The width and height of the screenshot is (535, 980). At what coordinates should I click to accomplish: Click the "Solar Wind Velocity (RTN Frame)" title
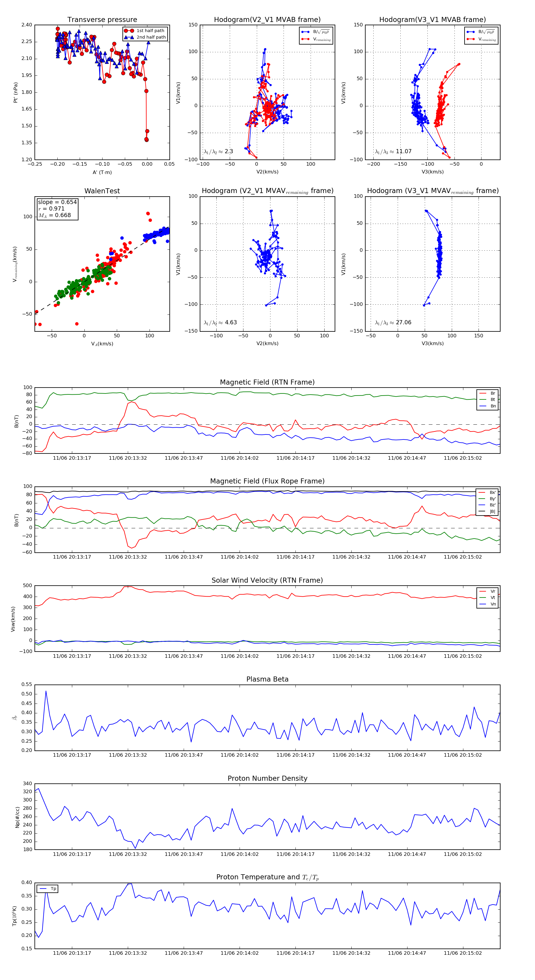tap(267, 580)
